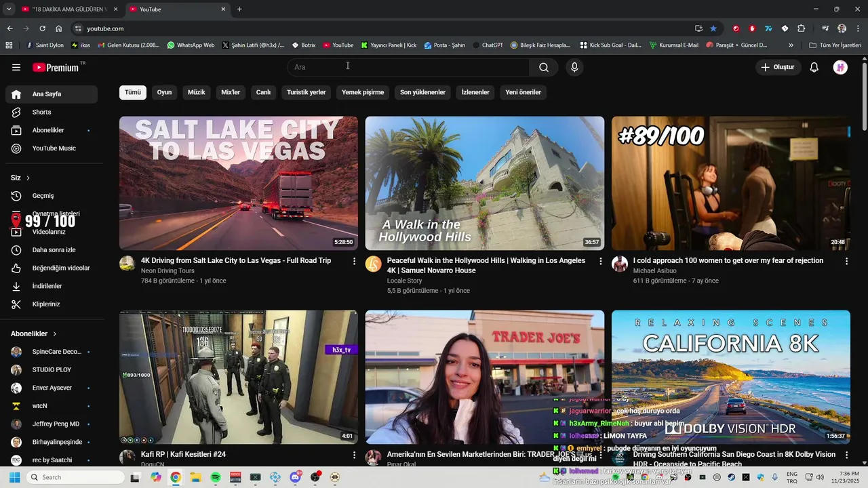Reload the page in Chrome
This screenshot has width=868, height=488.
42,28
